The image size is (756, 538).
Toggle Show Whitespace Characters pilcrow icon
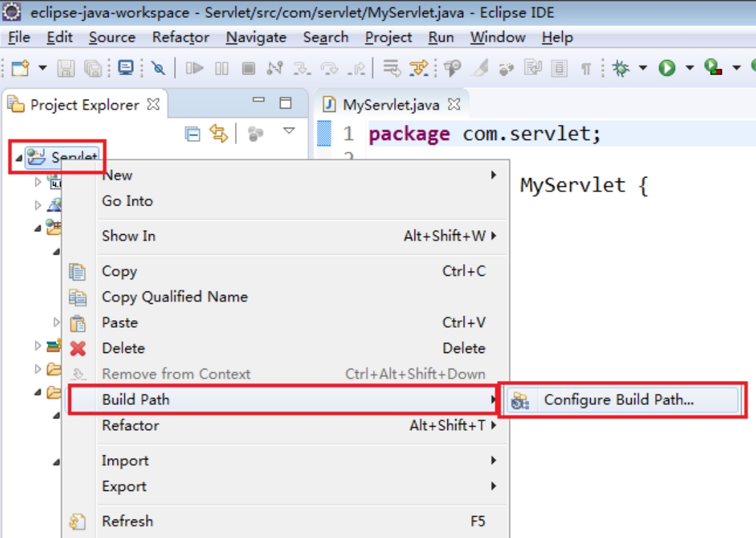[x=586, y=69]
